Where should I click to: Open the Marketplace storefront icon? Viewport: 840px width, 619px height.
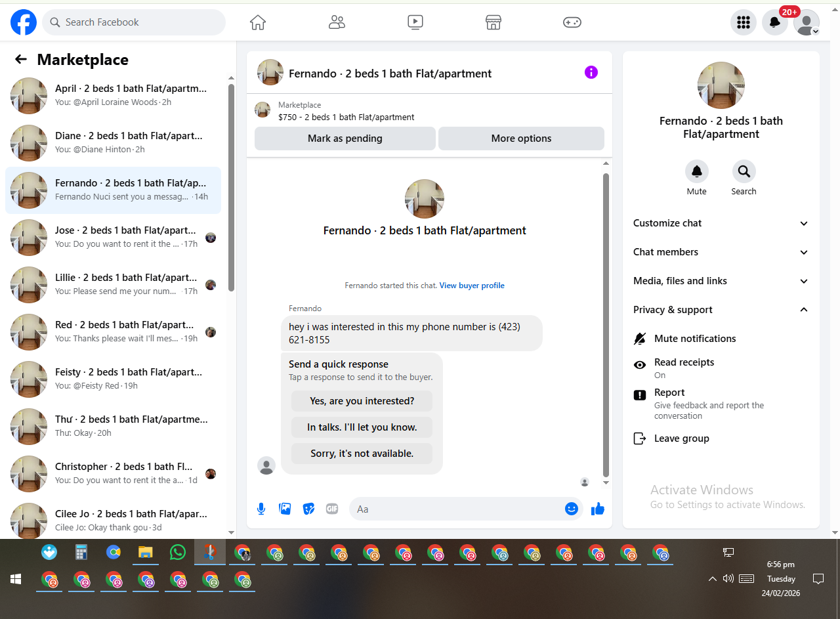(x=493, y=22)
